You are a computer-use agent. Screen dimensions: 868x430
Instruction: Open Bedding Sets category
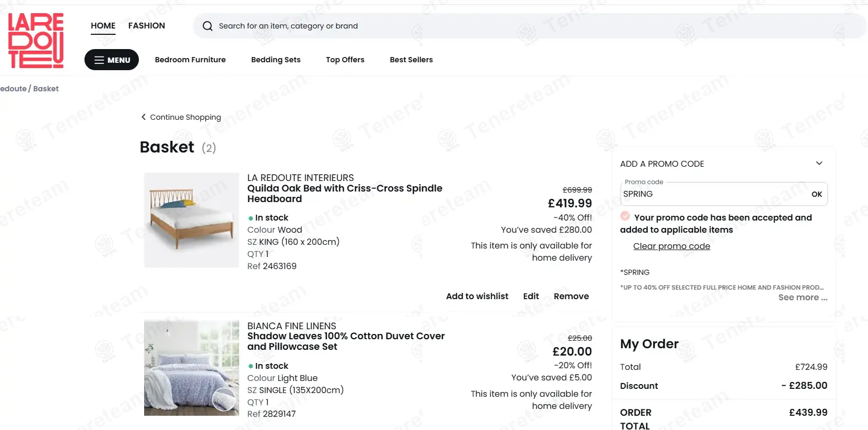(276, 60)
